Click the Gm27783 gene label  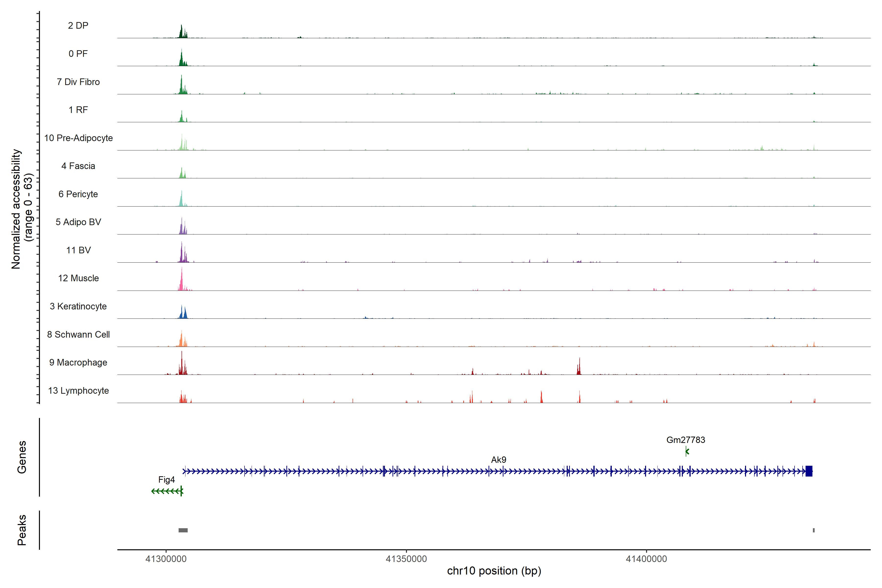[x=686, y=440]
